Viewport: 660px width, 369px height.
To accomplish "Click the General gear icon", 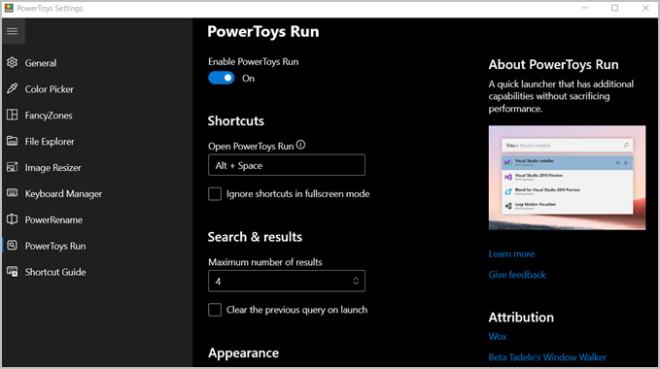I will click(12, 63).
